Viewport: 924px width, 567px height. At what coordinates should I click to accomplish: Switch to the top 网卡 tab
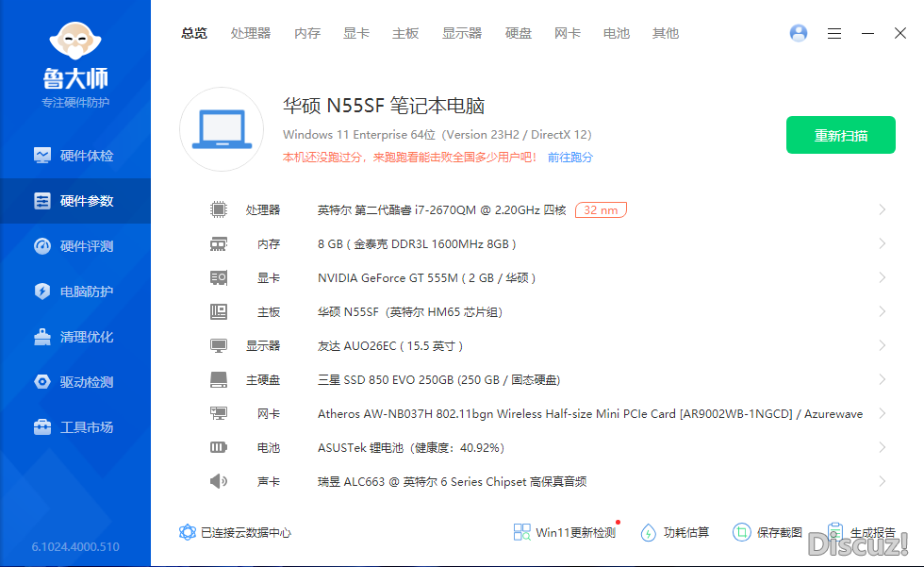click(568, 34)
